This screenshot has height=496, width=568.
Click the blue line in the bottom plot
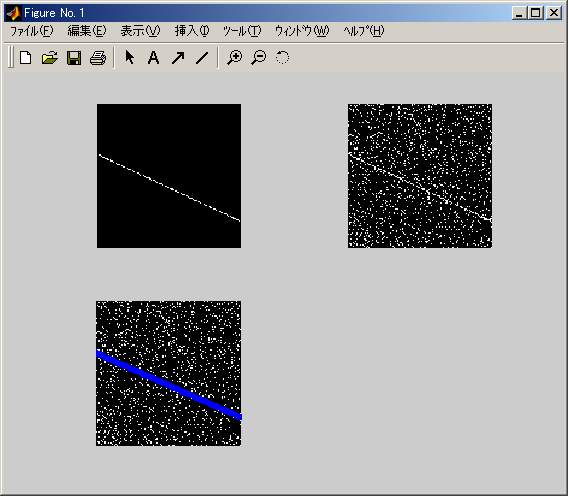[169, 385]
